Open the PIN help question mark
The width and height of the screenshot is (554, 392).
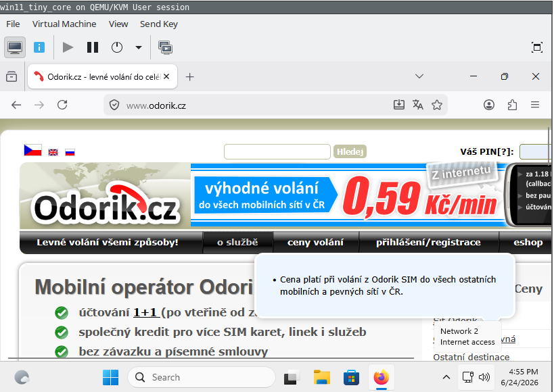(x=503, y=152)
